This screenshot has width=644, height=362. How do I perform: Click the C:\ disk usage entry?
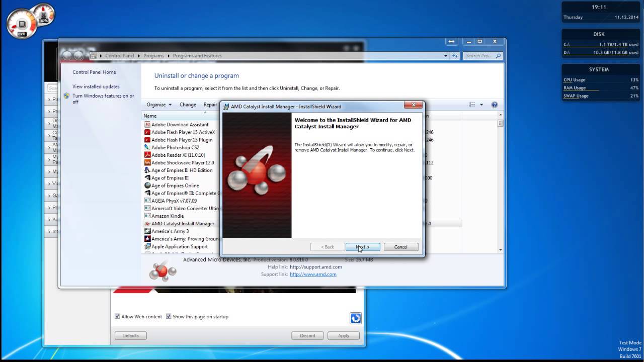[601, 45]
